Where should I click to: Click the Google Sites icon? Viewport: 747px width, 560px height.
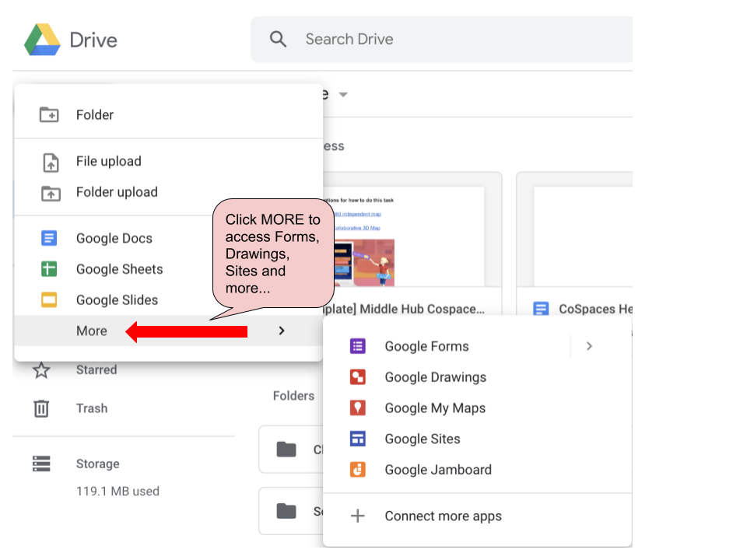pyautogui.click(x=358, y=439)
